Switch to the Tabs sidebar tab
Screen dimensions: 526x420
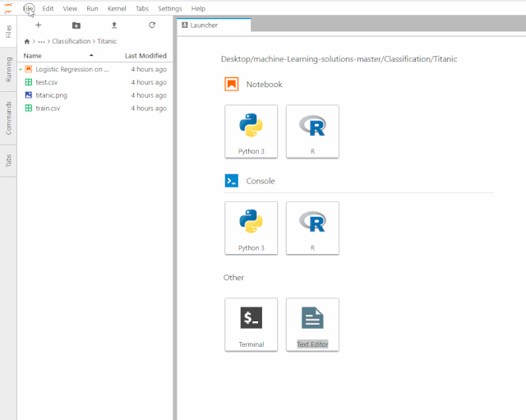click(8, 161)
